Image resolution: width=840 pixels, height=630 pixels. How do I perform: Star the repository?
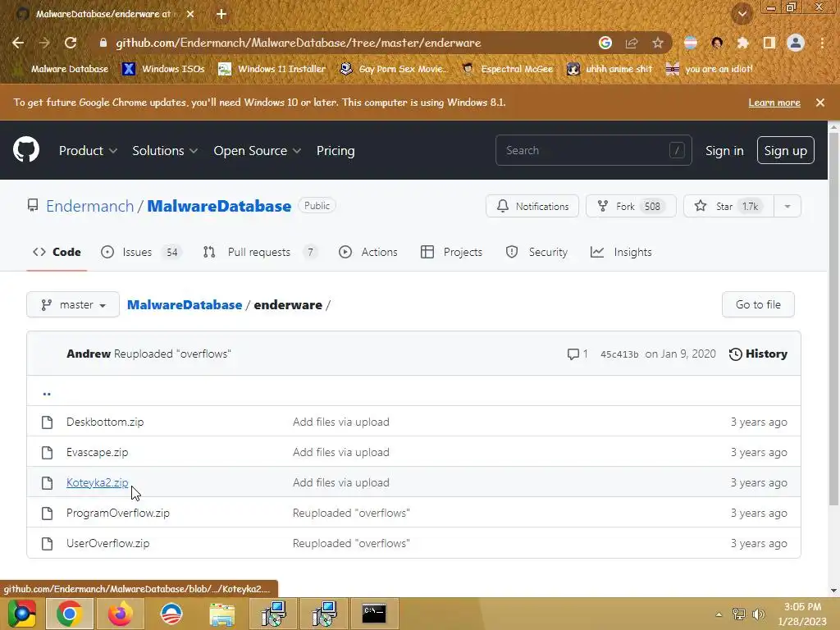coord(728,206)
